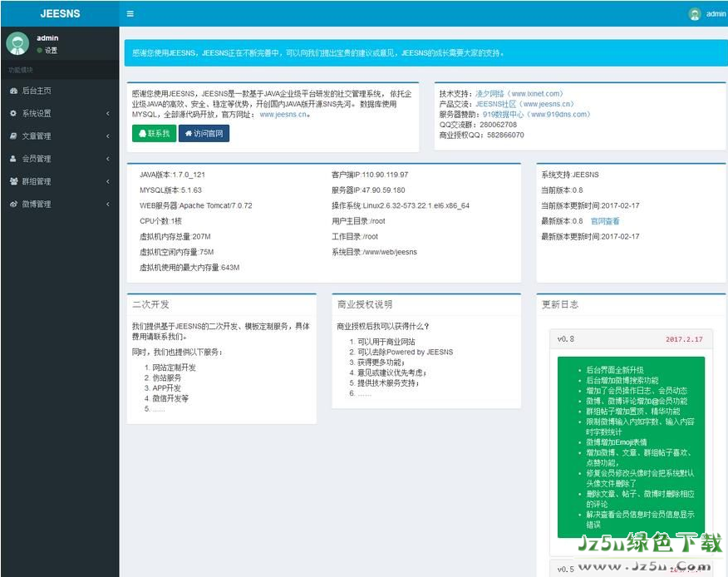Click the MYSQL版本 5.1.63 entry
Image resolution: width=728 pixels, height=577 pixels.
click(170, 190)
